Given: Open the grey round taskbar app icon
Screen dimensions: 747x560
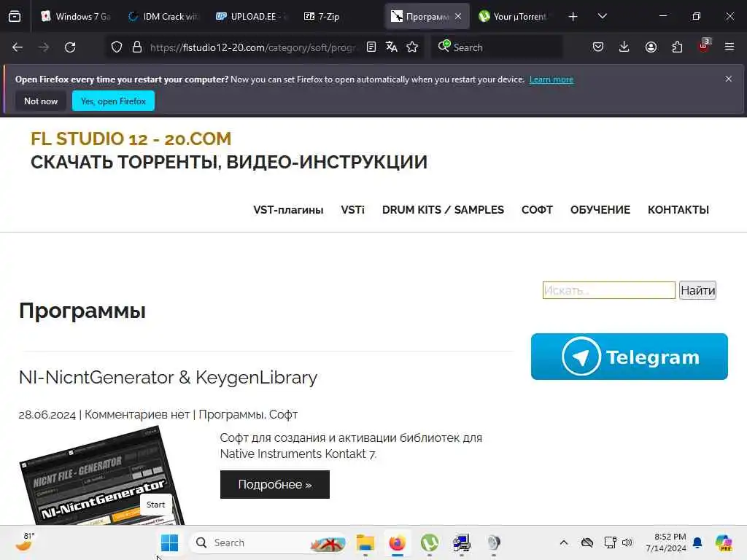Looking at the screenshot, I should [x=494, y=542].
